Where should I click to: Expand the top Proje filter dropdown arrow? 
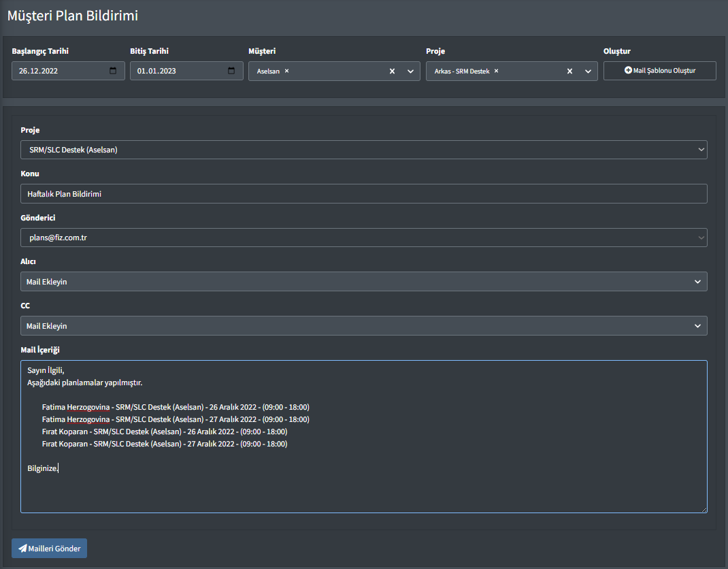588,71
